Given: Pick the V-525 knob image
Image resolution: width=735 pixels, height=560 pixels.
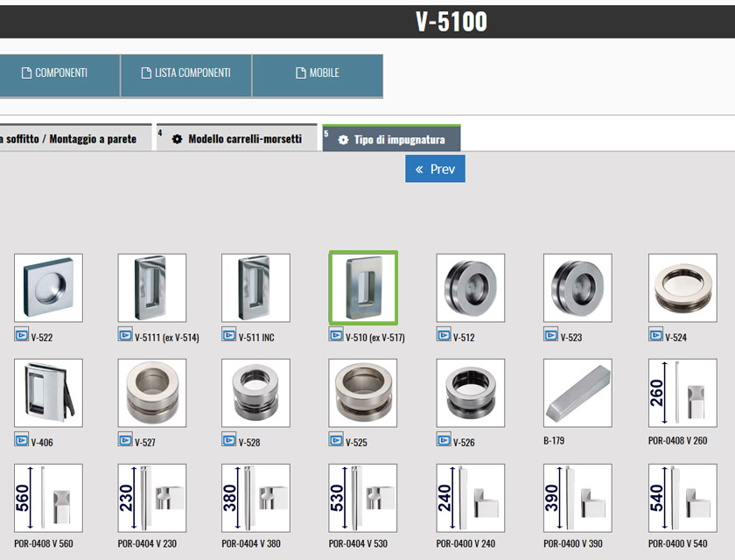Looking at the screenshot, I should click(x=363, y=393).
